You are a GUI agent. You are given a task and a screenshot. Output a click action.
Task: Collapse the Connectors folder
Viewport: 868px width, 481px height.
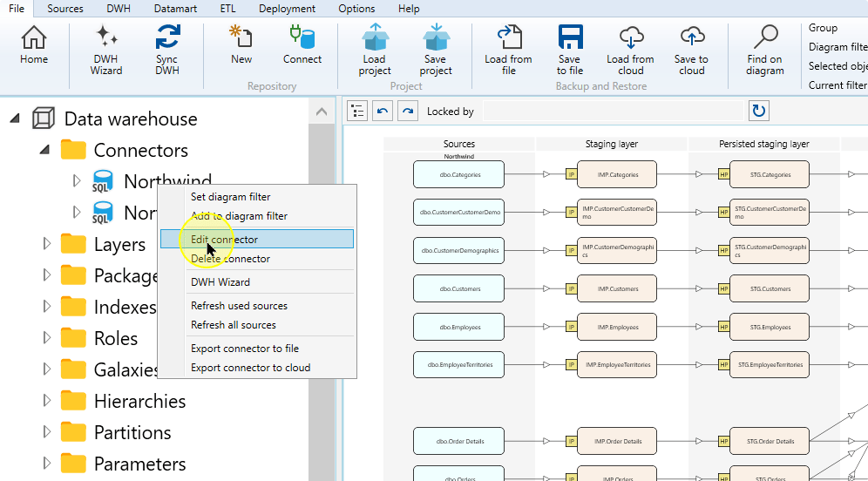(x=44, y=150)
